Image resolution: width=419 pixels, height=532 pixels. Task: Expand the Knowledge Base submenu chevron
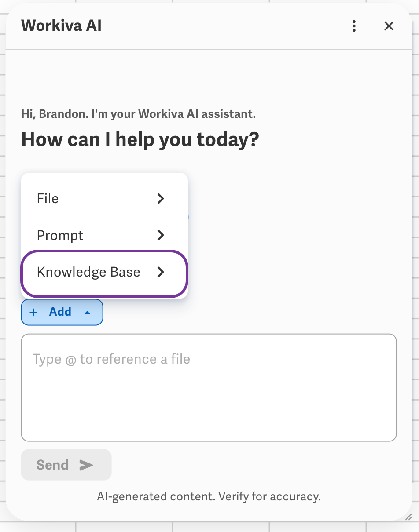pyautogui.click(x=161, y=273)
